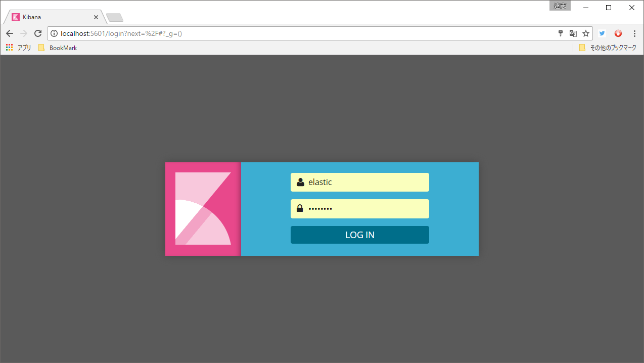The width and height of the screenshot is (644, 363).
Task: Select the password input field
Action: coord(359,208)
